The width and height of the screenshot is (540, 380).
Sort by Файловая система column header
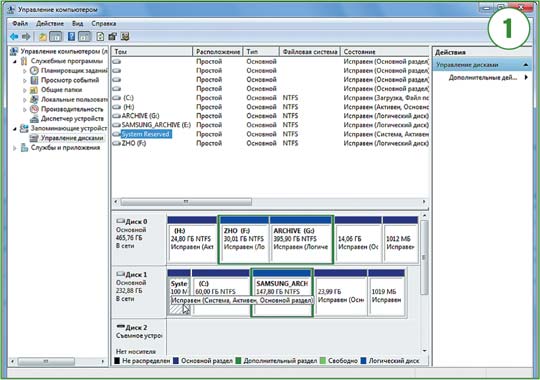tap(310, 52)
